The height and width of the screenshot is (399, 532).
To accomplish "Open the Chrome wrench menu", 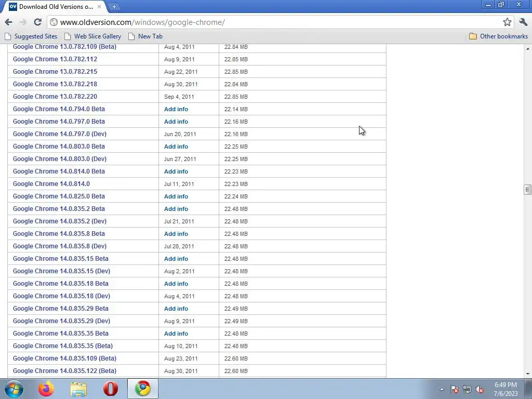I will 523,22.
